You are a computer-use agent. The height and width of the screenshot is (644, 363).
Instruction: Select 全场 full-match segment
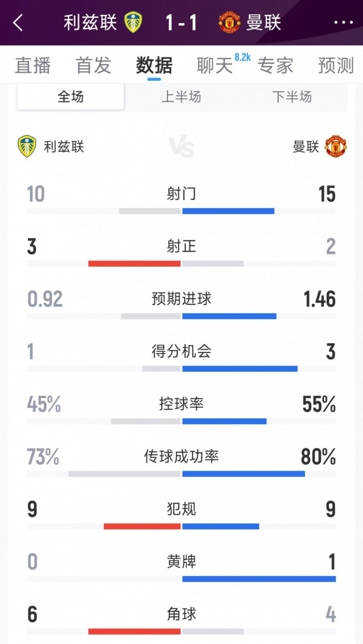[x=71, y=97]
